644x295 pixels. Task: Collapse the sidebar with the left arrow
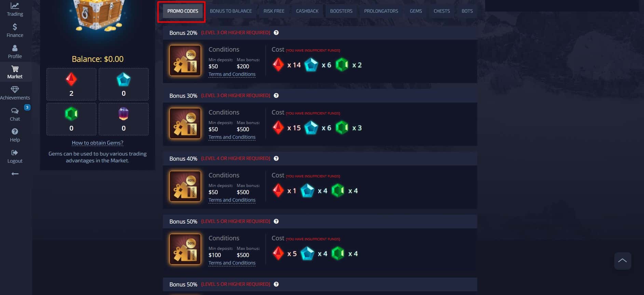coord(15,174)
